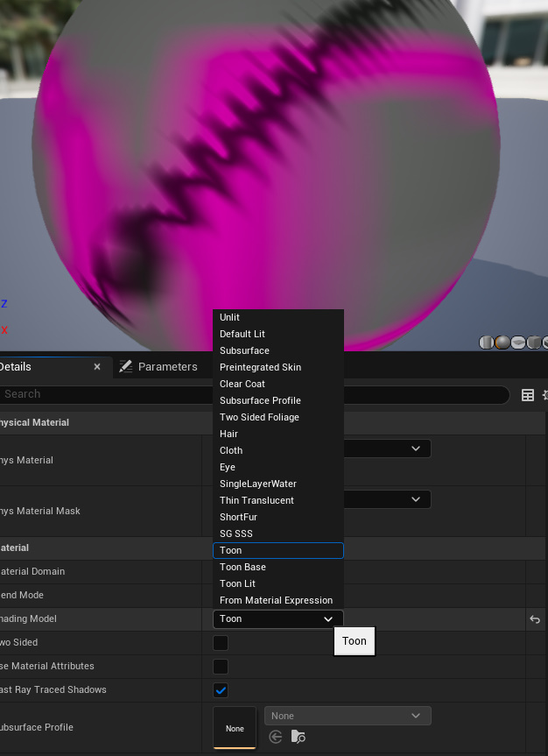The width and height of the screenshot is (548, 756).
Task: Select the plane preview mesh icon
Action: point(518,343)
